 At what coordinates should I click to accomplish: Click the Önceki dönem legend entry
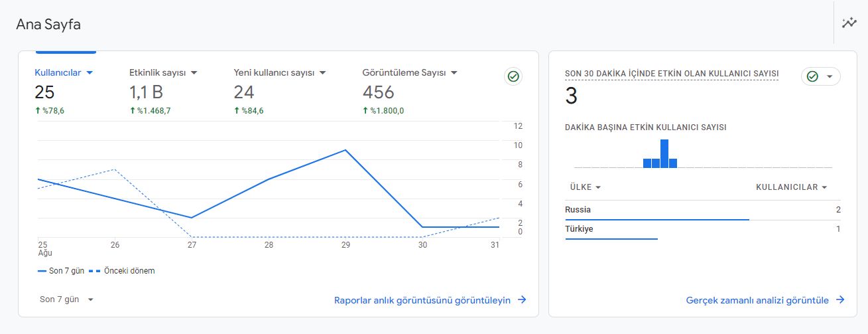[x=122, y=271]
